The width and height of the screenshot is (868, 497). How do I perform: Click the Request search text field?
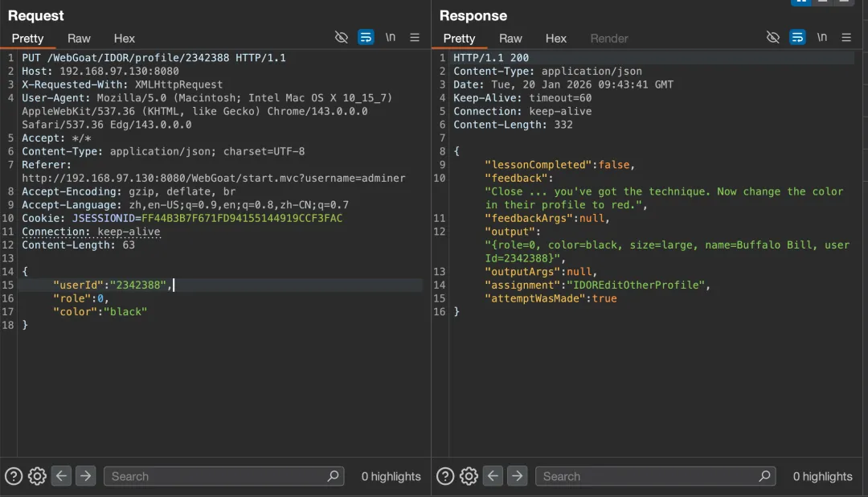[213, 476]
